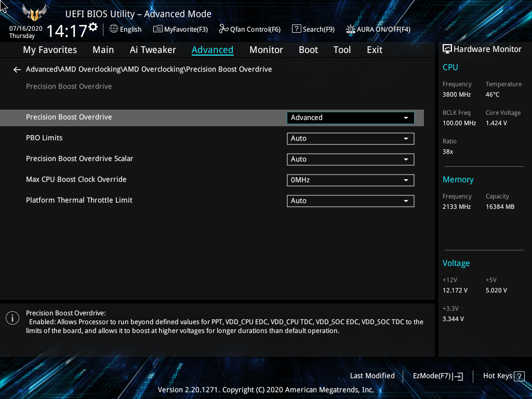
Task: Click the Memory section heading
Action: coord(458,180)
